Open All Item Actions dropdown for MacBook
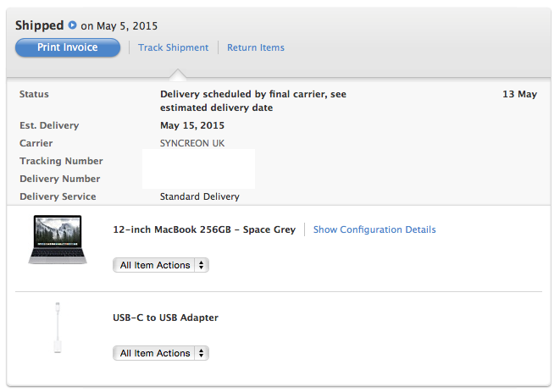 pos(161,265)
